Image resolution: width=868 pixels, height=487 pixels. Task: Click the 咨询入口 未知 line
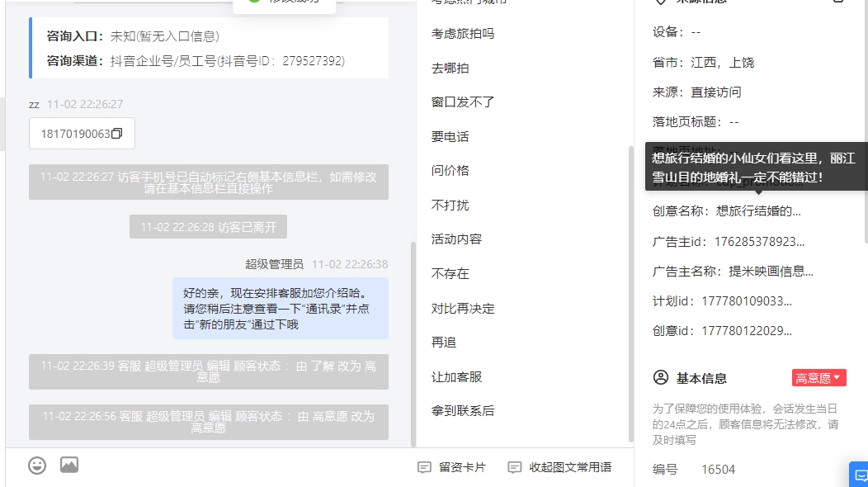tap(133, 36)
